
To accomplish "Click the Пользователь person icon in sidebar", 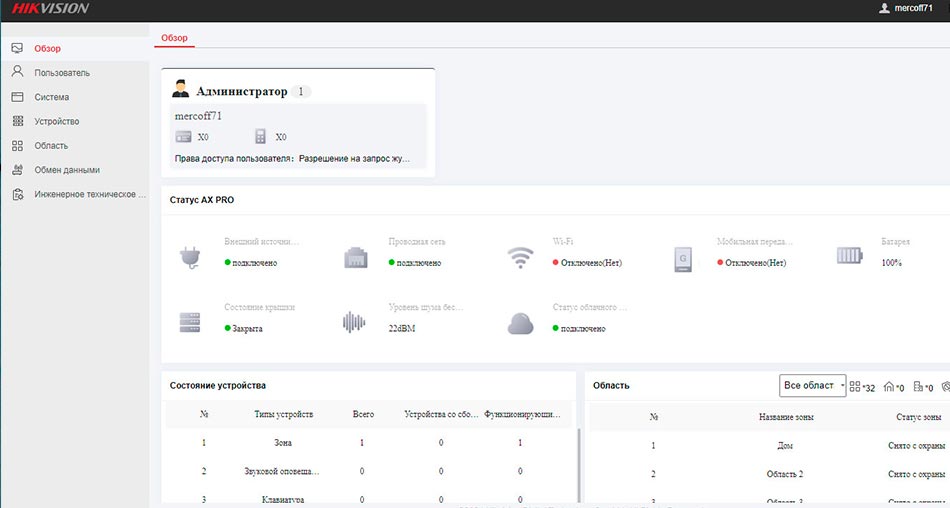I will point(18,72).
